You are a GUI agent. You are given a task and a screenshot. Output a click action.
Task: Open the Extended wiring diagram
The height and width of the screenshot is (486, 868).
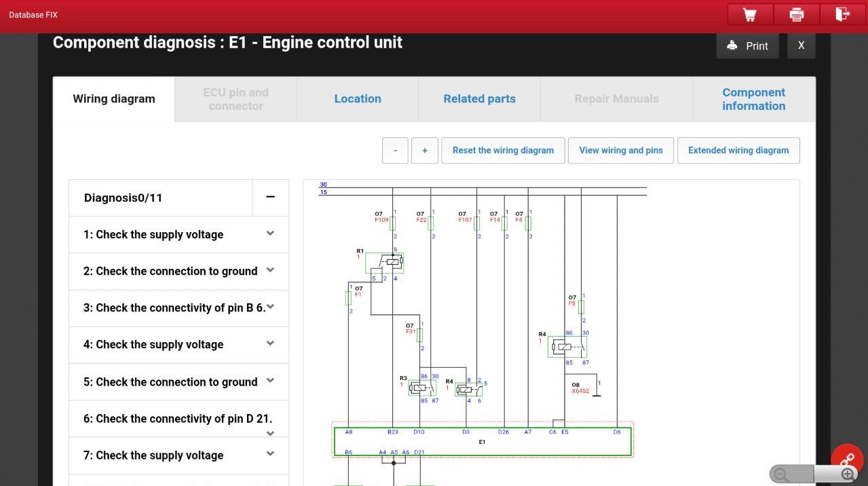738,150
